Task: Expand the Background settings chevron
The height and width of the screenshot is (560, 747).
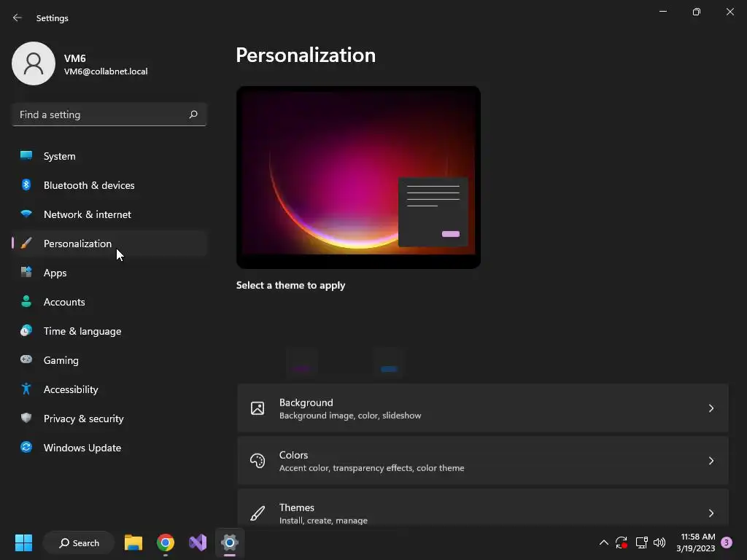Action: point(711,408)
